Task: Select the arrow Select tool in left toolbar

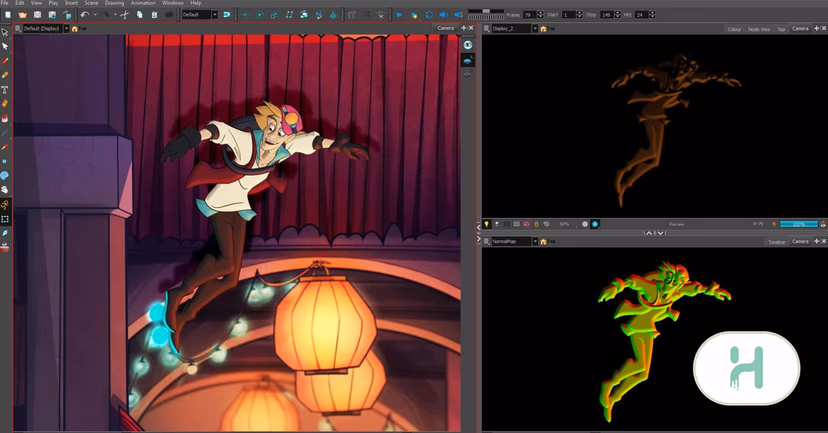Action: (x=5, y=32)
